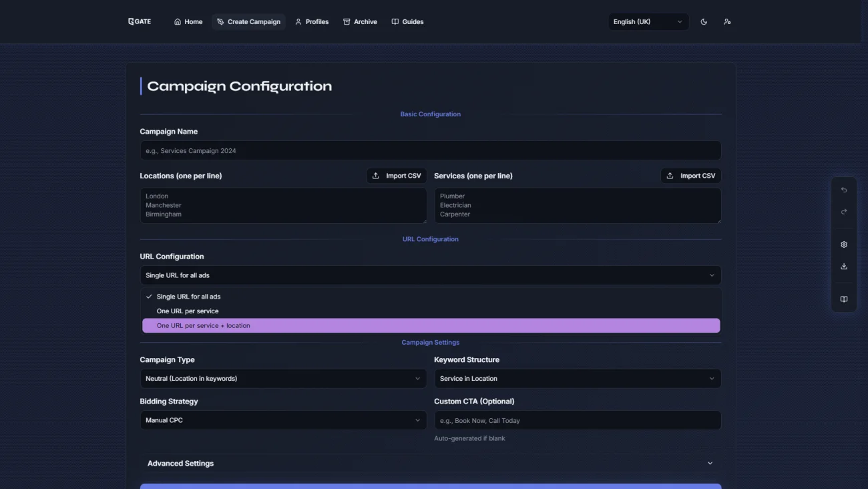Import CSV for Locations
This screenshot has height=489, width=868.
397,176
